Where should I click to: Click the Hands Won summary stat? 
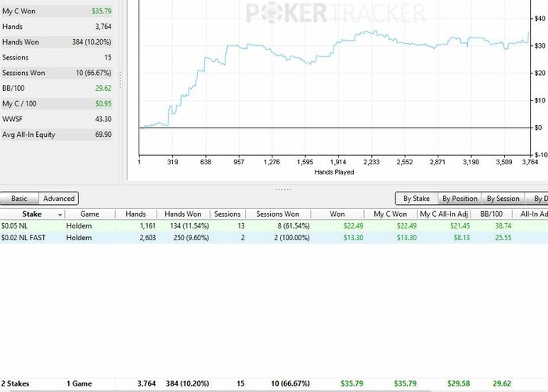coord(56,42)
